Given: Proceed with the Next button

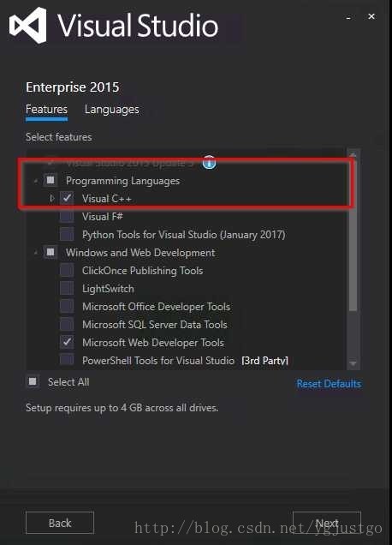Looking at the screenshot, I should (327, 523).
